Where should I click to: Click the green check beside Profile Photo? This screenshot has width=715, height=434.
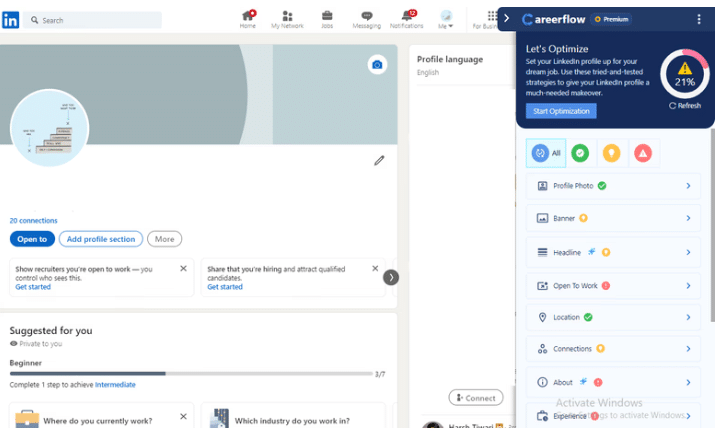click(602, 186)
